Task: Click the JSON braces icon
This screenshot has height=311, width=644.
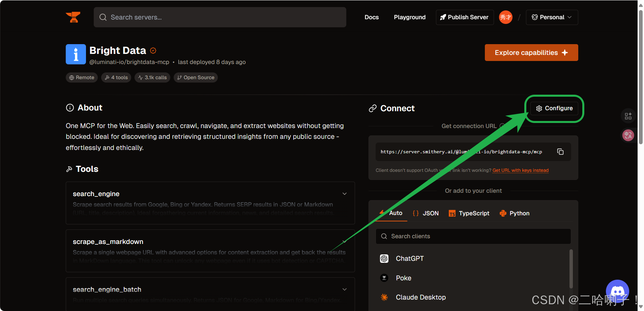Action: (x=416, y=213)
